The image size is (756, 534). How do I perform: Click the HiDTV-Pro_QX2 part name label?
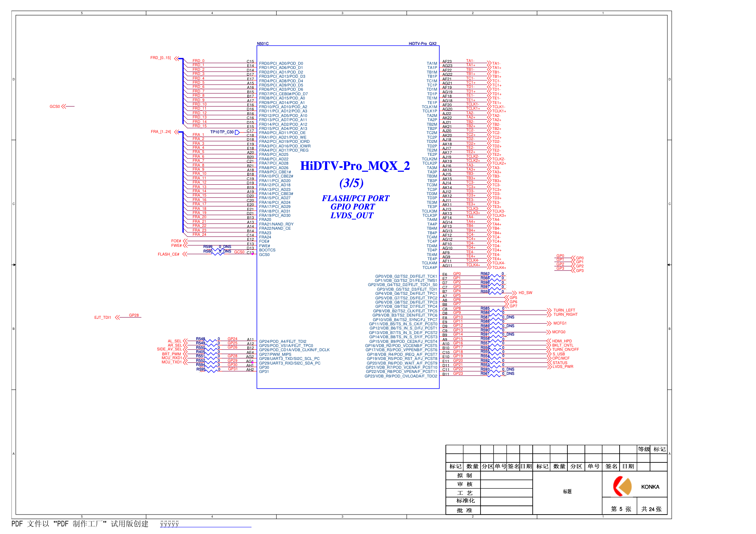point(423,43)
